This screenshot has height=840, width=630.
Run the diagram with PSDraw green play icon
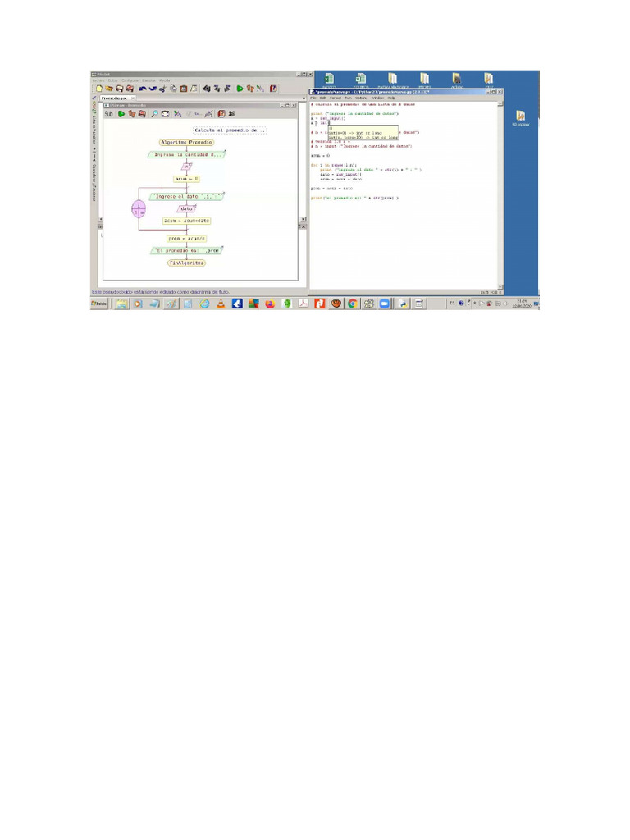[121, 113]
